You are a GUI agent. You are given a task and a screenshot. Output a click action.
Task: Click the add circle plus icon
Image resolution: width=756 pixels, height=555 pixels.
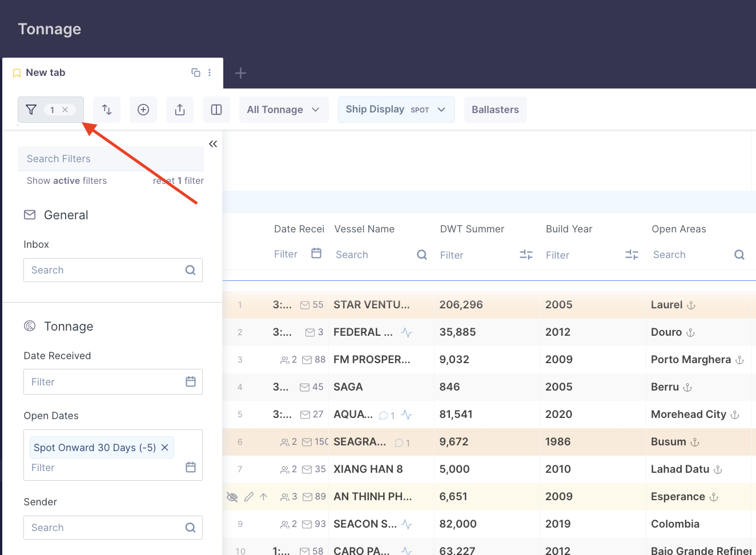click(x=143, y=110)
